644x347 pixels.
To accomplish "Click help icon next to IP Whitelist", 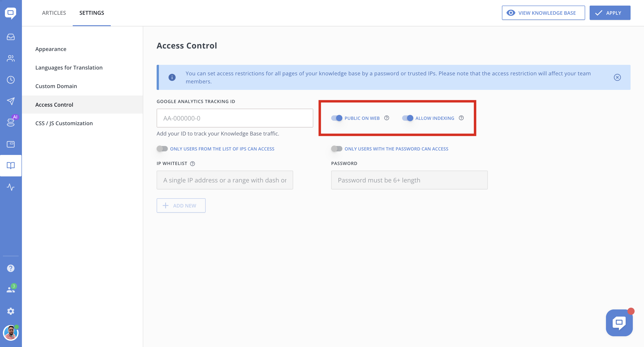I will 192,164.
